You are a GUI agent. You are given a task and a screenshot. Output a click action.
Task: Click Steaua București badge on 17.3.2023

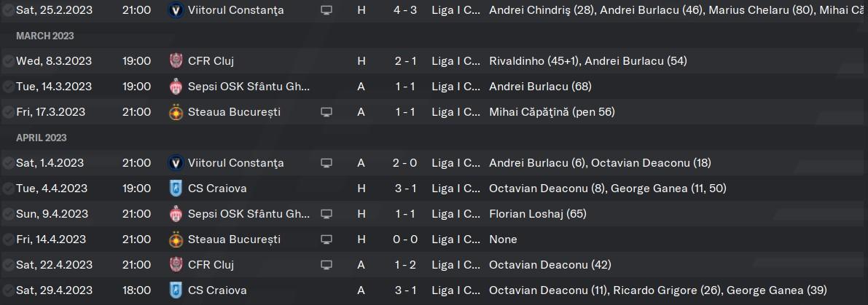pyautogui.click(x=176, y=111)
